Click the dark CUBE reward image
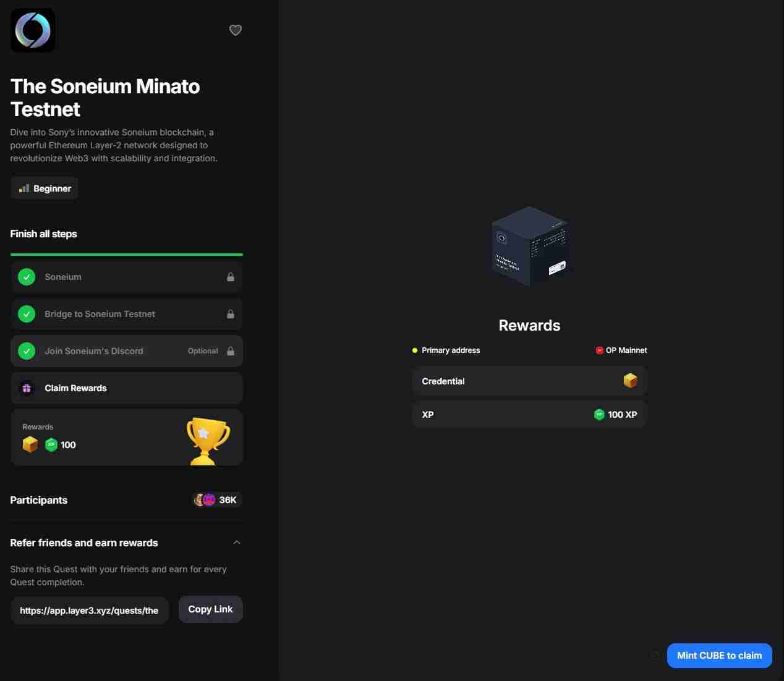 [530, 247]
